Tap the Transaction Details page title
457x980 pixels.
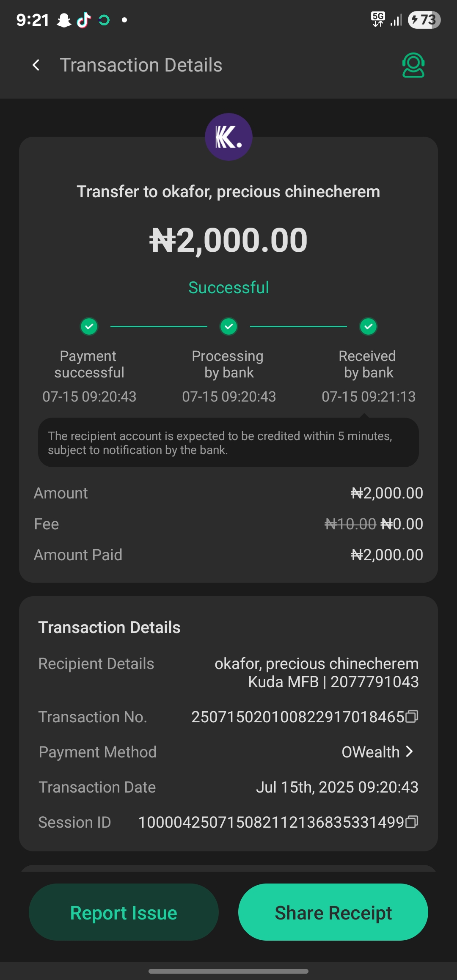click(x=141, y=65)
